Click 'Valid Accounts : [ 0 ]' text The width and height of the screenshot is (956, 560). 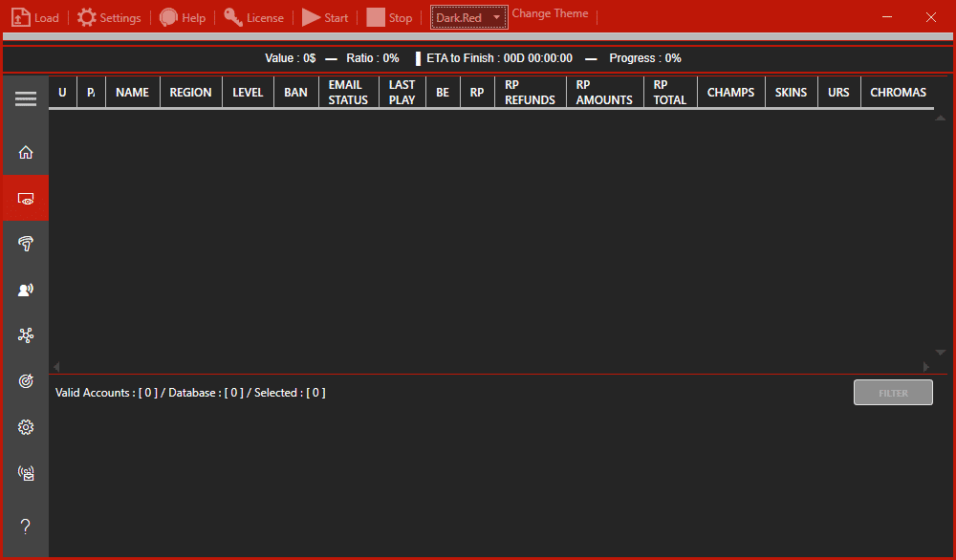point(107,393)
